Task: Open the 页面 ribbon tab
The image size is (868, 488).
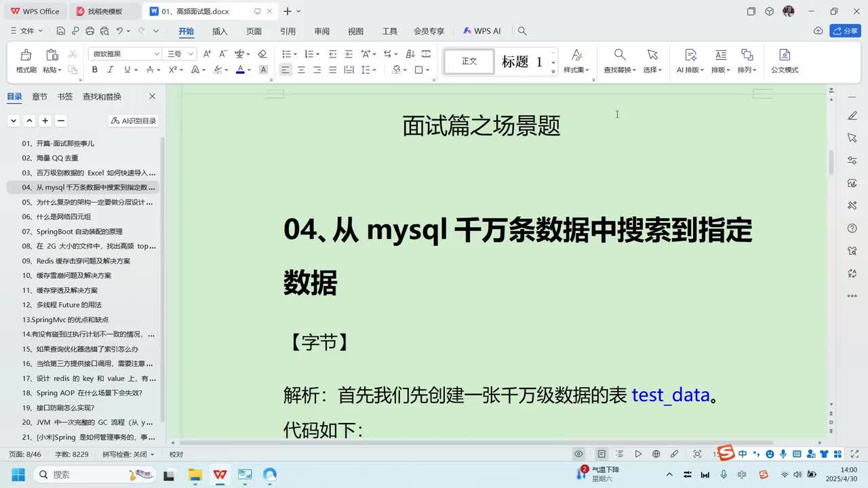Action: pyautogui.click(x=254, y=31)
